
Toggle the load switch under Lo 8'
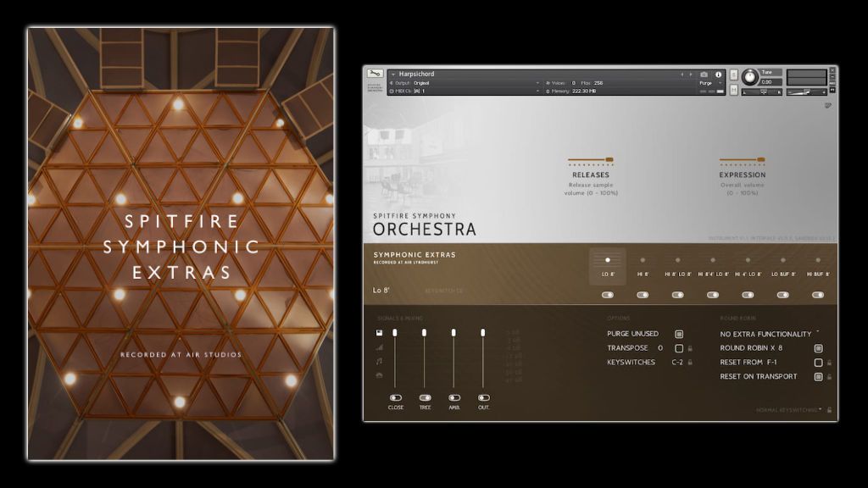(x=607, y=295)
